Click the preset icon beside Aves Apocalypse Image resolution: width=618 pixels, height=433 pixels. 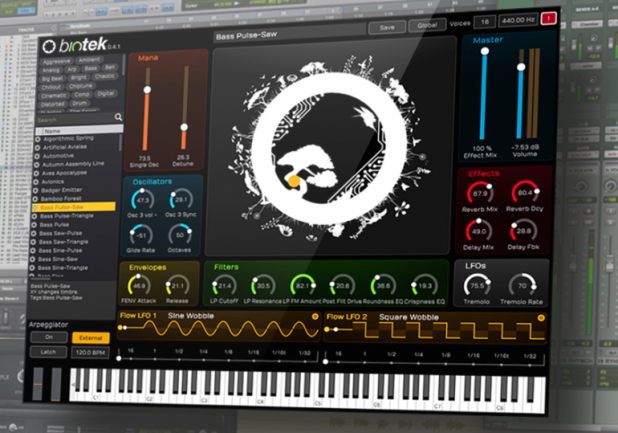pos(36,173)
